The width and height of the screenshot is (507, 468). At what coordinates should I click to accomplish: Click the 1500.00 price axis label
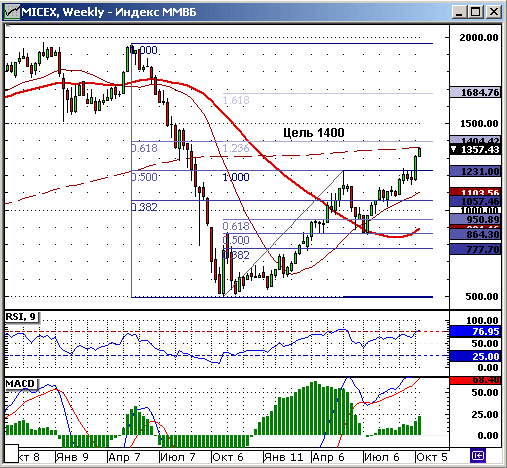479,124
